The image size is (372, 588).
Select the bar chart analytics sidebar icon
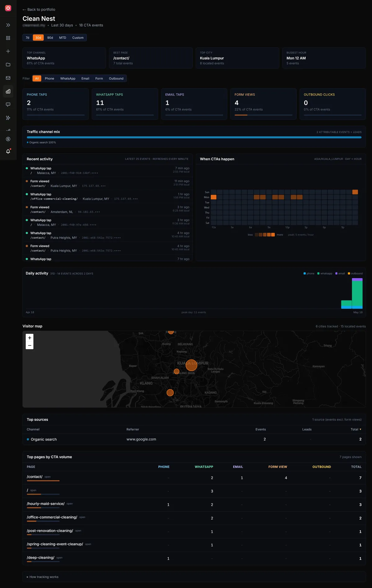(8, 91)
